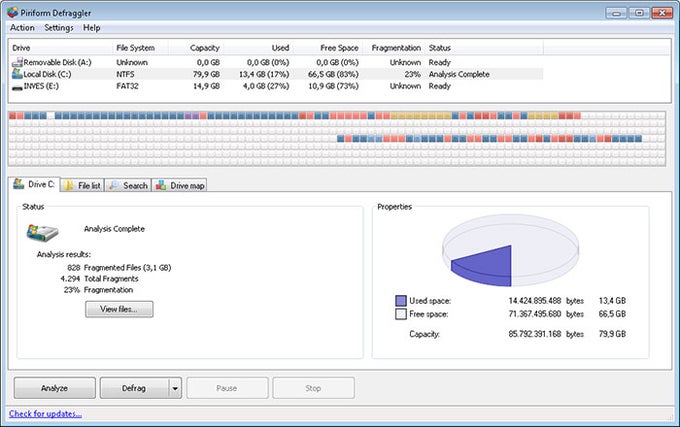Viewport: 680px width, 427px height.
Task: Click the '66,5 GB (83%)' free space cell
Action: click(x=333, y=74)
